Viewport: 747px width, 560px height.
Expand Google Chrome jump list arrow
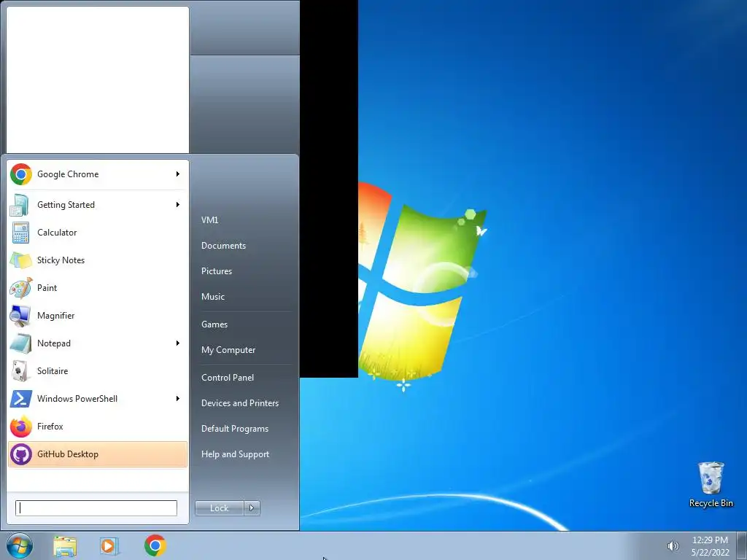tap(178, 174)
